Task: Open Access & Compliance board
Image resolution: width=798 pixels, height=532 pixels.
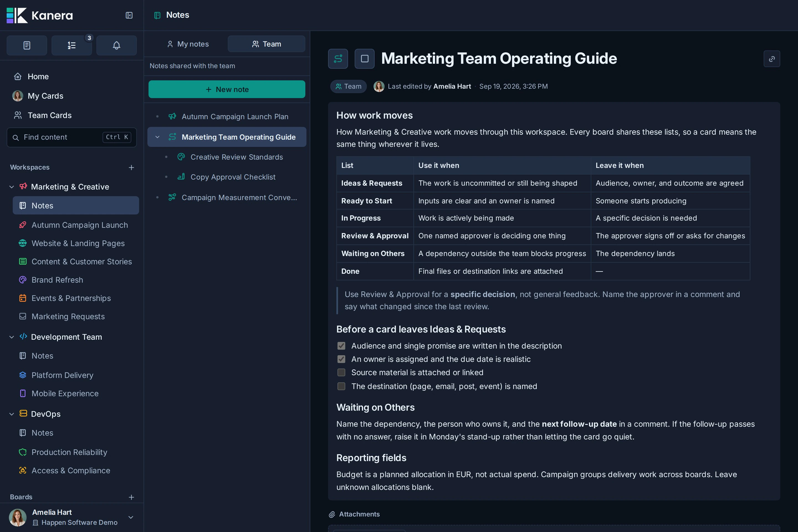Action: [76, 470]
